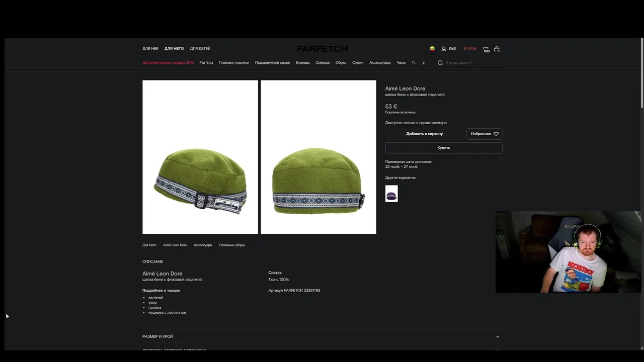Click the FARFETCH logo
The image size is (644, 362).
[322, 49]
